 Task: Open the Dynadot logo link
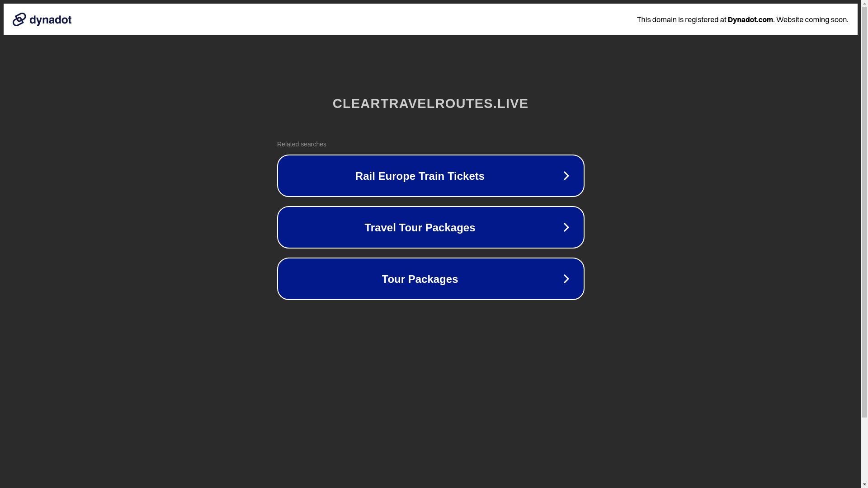pos(42,19)
